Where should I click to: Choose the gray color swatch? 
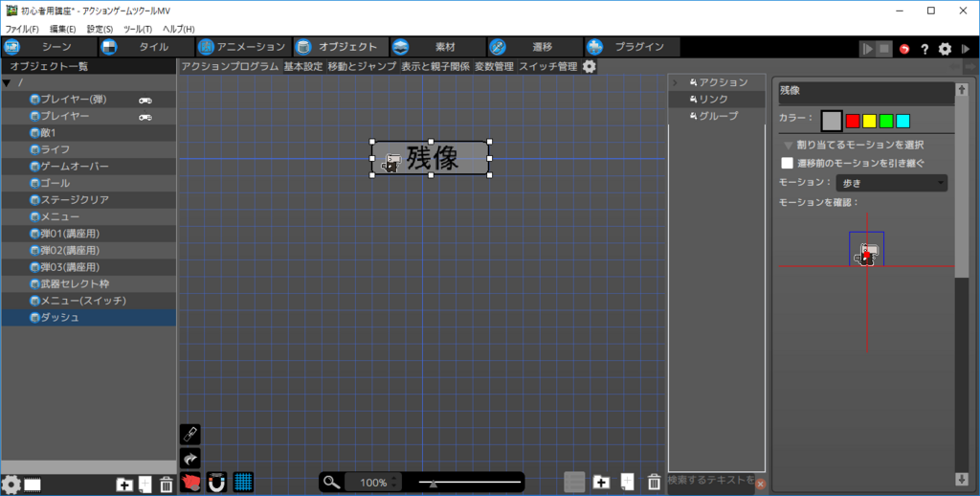click(832, 121)
